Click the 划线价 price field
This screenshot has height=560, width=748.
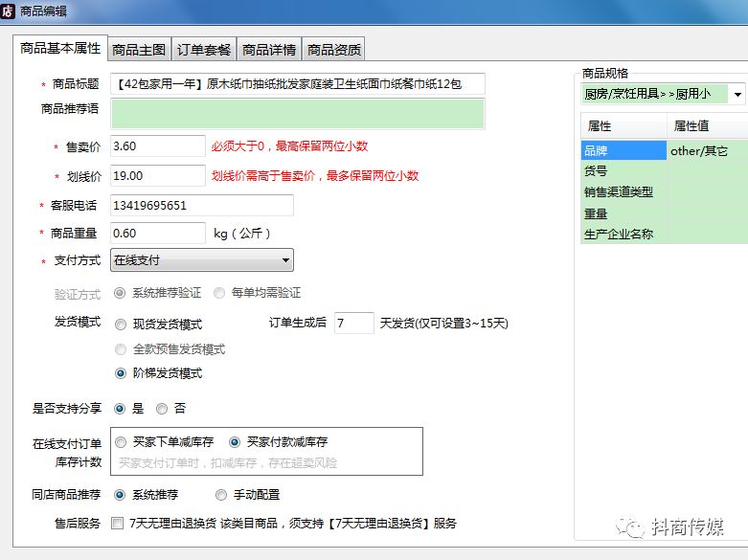tap(157, 176)
